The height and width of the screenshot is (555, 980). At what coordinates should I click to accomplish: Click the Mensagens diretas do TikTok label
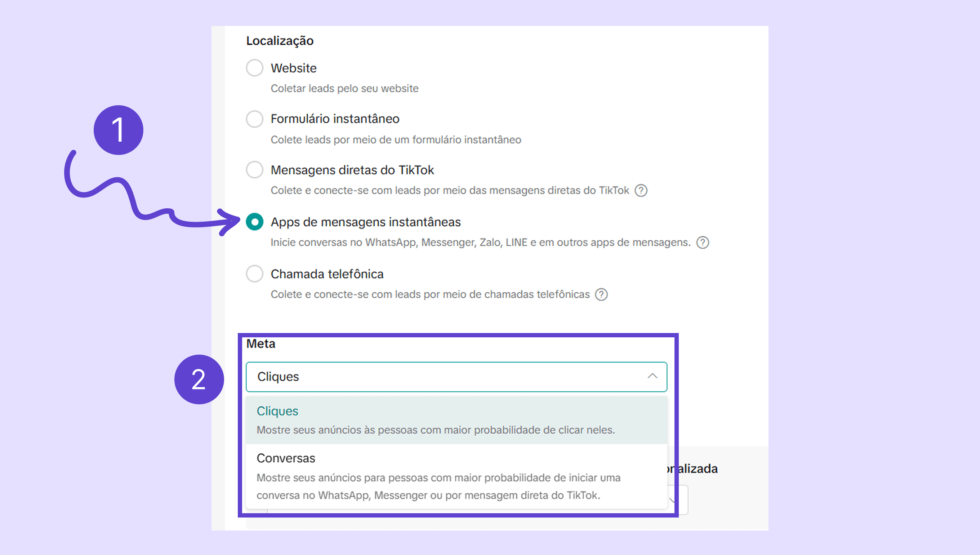[352, 170]
